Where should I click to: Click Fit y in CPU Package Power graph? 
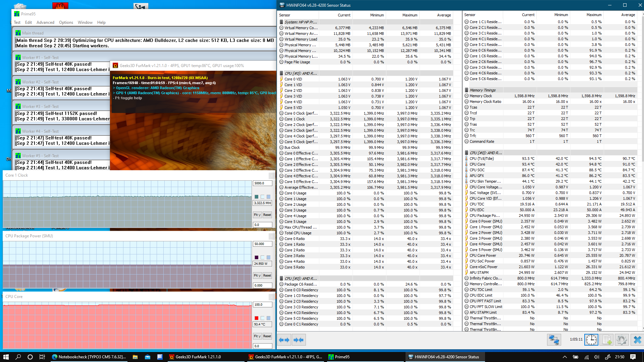coord(257,276)
